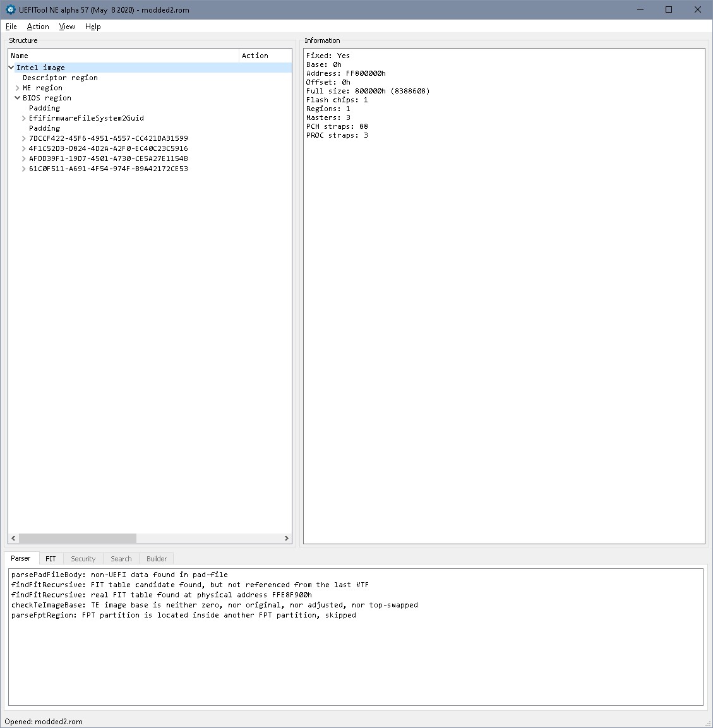Open the Help menu
This screenshot has height=728, width=713.
click(x=93, y=27)
